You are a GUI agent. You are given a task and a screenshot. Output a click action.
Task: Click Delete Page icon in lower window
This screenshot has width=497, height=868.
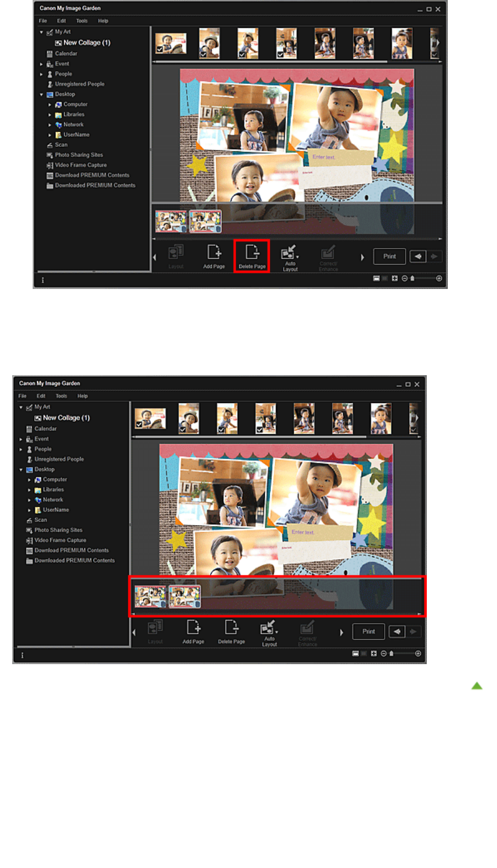pyautogui.click(x=231, y=627)
